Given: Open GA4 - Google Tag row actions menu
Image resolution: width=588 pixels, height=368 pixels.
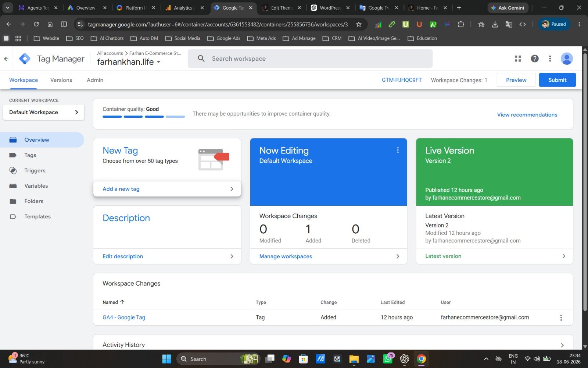Looking at the screenshot, I should tap(561, 318).
